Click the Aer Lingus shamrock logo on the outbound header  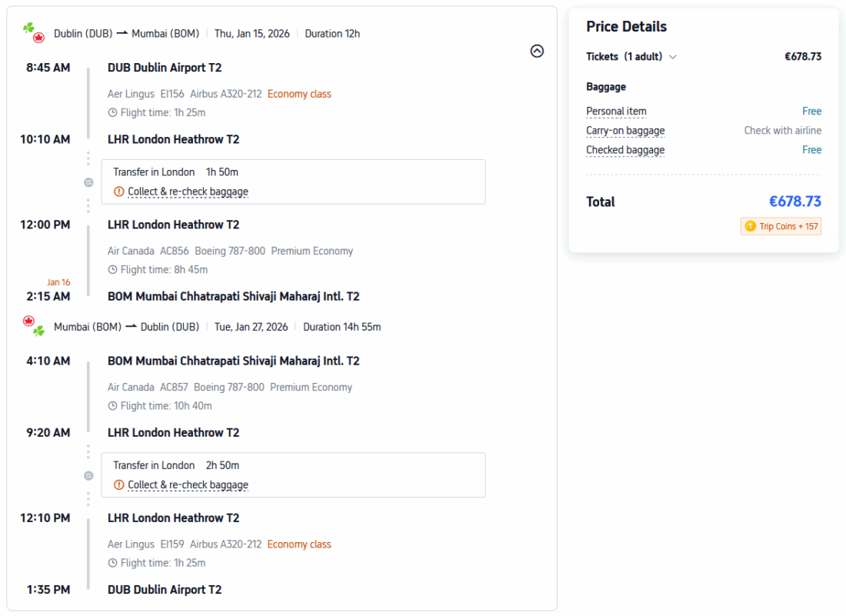pos(29,28)
